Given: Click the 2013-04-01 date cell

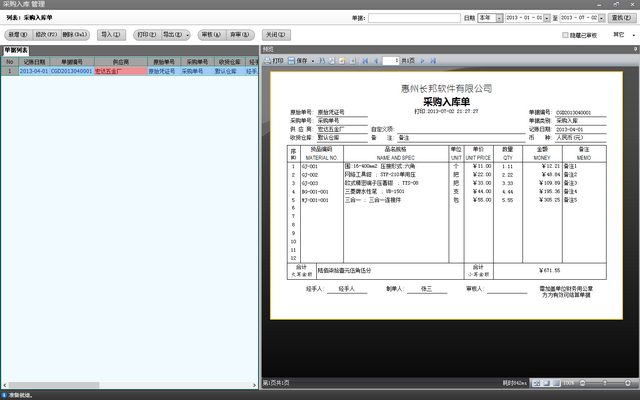Looking at the screenshot, I should (x=34, y=71).
